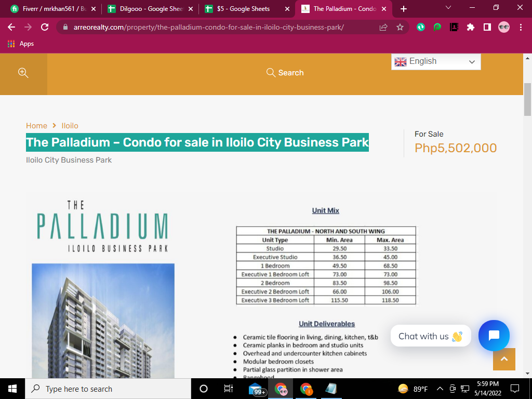
Task: Click the Home breadcrumb link
Action: [x=37, y=126]
